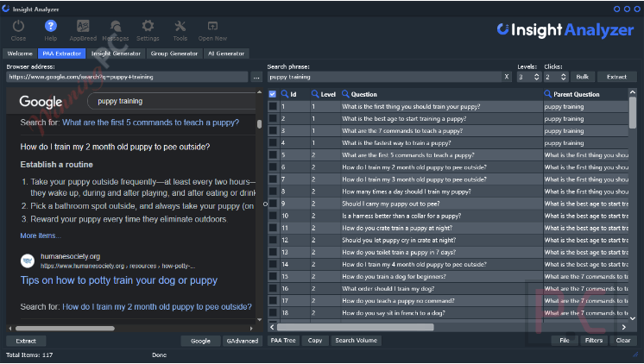The height and width of the screenshot is (364, 644).
Task: Click the search icon beside Id column
Action: (285, 94)
